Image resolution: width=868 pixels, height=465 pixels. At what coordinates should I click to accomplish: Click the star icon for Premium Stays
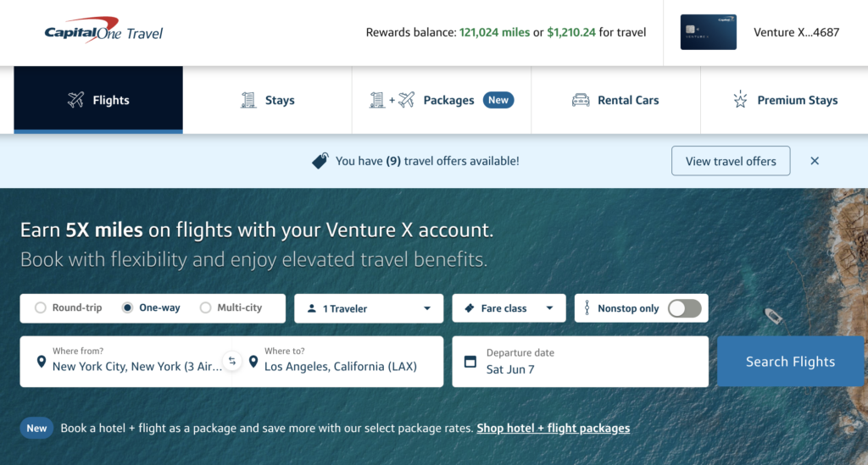(740, 100)
